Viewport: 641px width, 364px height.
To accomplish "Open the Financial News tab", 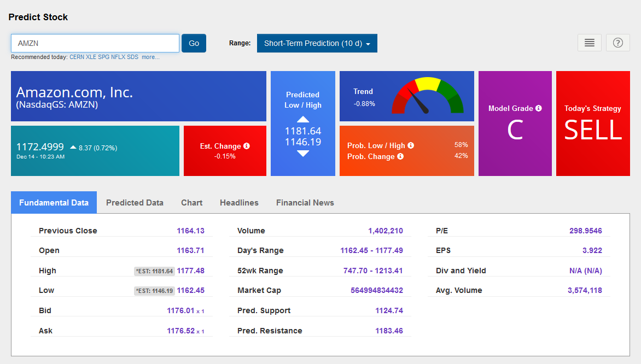I will point(305,202).
